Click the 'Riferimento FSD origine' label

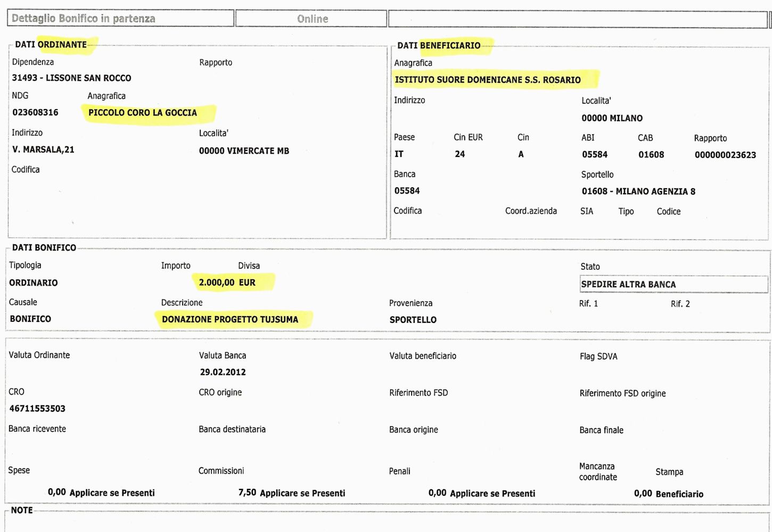coord(622,394)
